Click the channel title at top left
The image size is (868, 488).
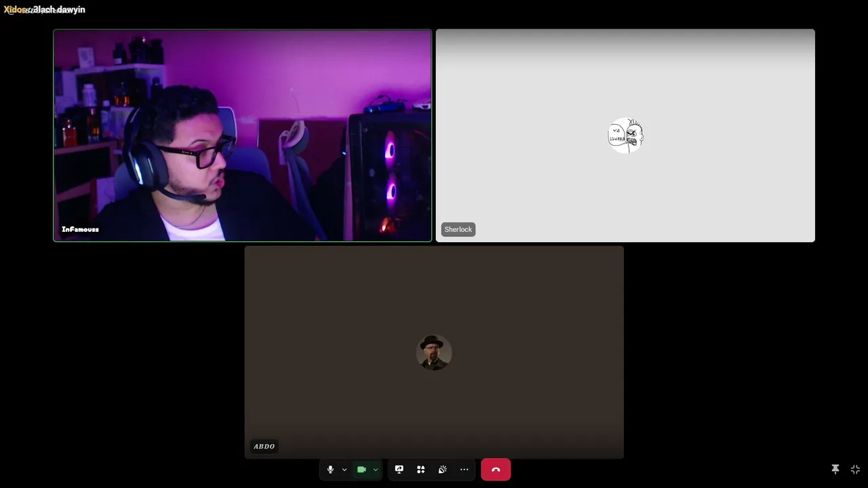[45, 9]
